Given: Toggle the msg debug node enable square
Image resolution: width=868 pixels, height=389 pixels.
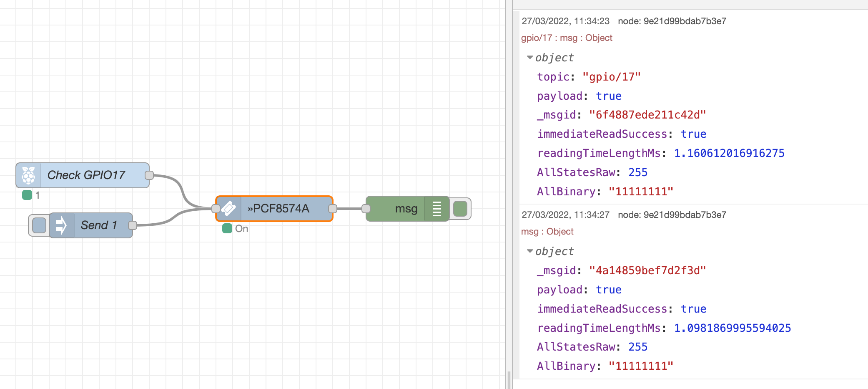Looking at the screenshot, I should [460, 208].
